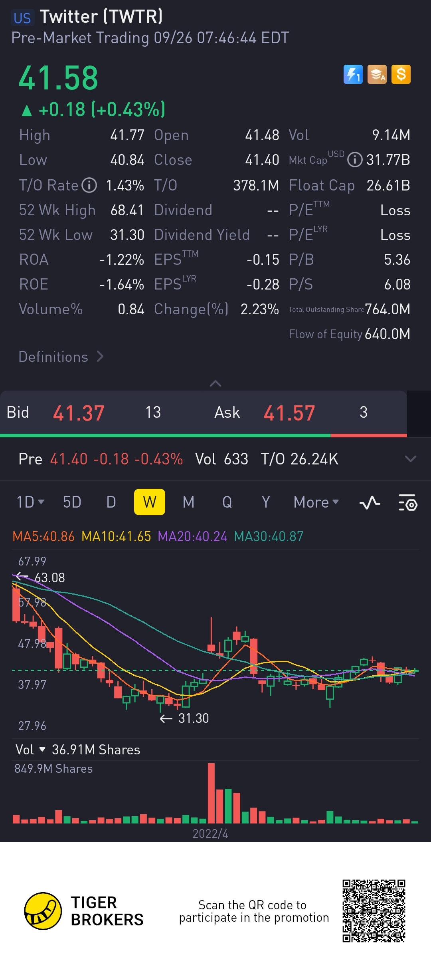Tap the ROE value -1.64%

point(122,284)
